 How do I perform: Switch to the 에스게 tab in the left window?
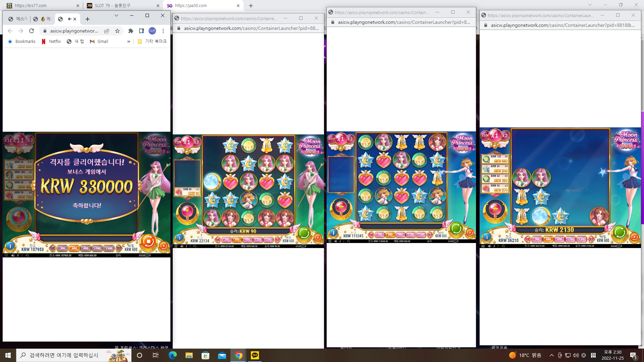tap(18, 19)
